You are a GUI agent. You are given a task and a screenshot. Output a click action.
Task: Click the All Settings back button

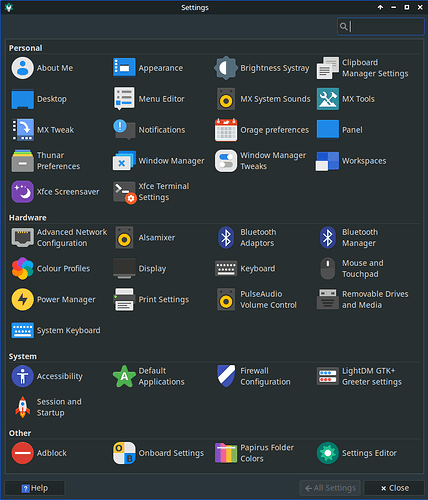pos(330,488)
